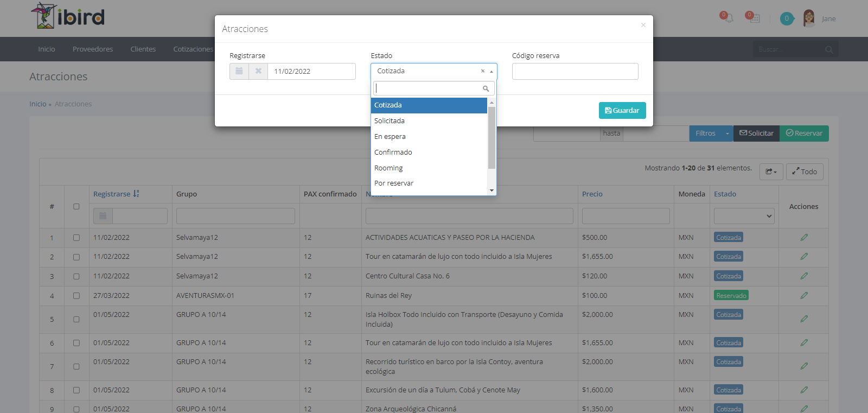Check the checkbox for row 3
The image size is (868, 413).
pos(76,276)
